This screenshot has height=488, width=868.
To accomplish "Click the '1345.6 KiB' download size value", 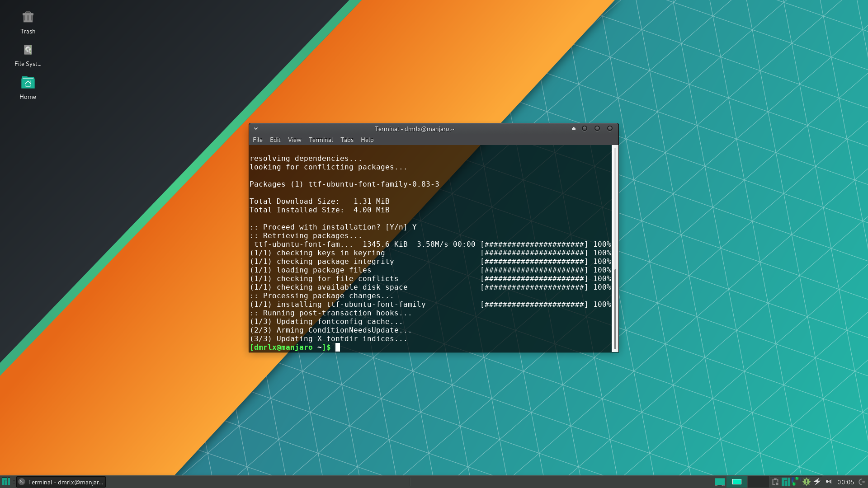I will point(385,244).
